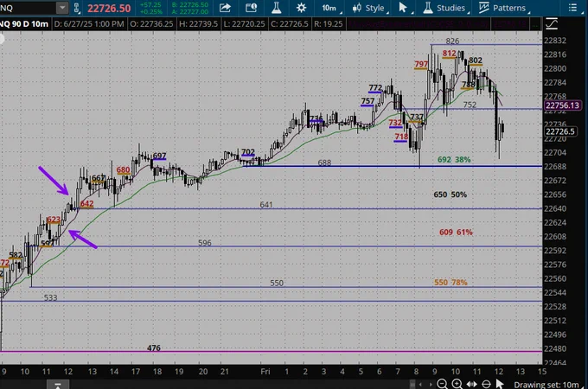
Task: Click the '692 38%' retracement label
Action: (454, 160)
